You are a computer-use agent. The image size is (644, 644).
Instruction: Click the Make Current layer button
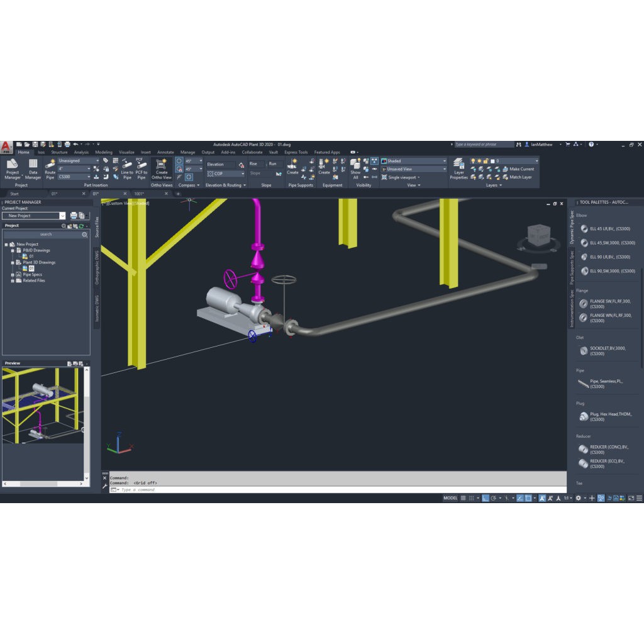pos(521,169)
